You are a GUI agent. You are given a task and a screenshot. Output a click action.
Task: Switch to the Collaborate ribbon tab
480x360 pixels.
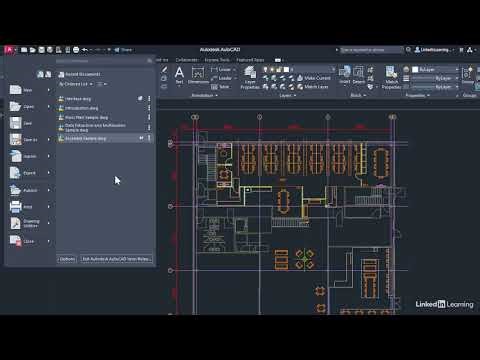187,60
